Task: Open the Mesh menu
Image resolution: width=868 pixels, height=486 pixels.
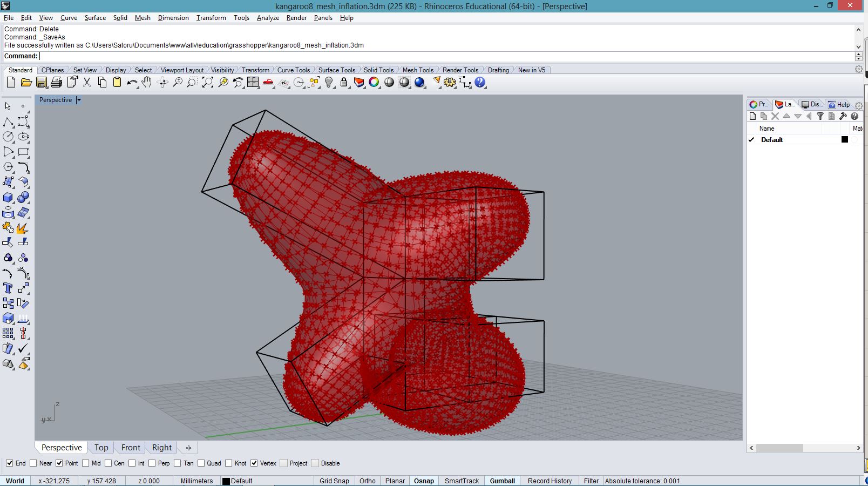Action: tap(143, 18)
